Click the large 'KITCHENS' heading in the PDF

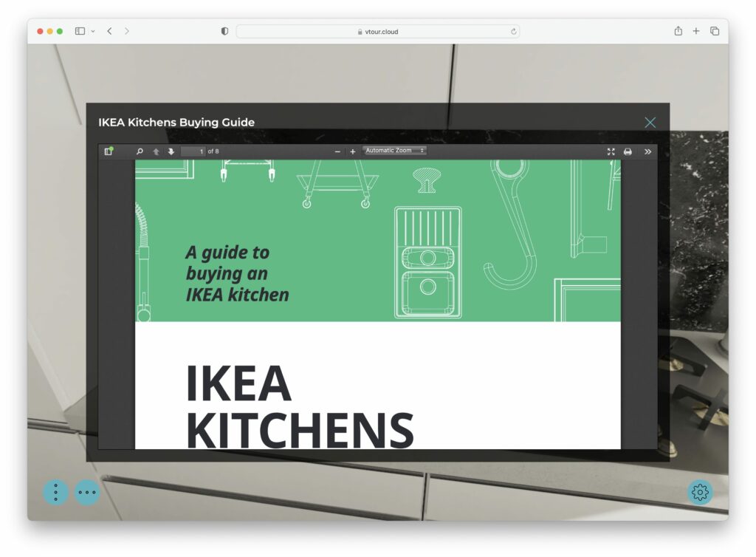tap(300, 430)
